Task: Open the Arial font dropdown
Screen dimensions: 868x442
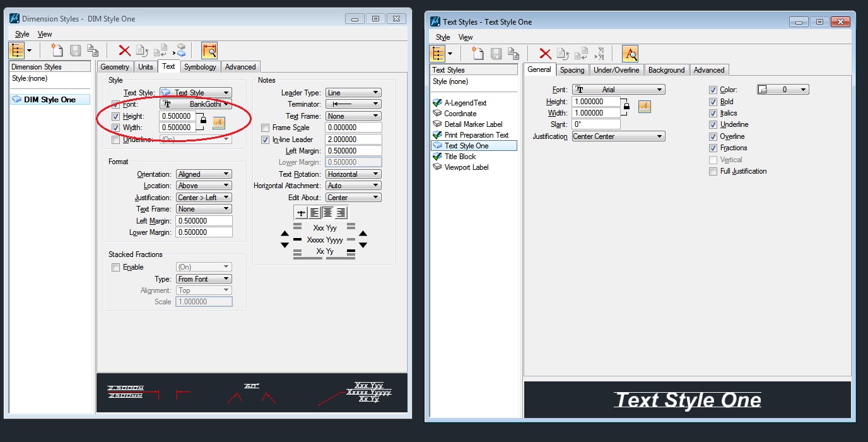Action: 618,90
